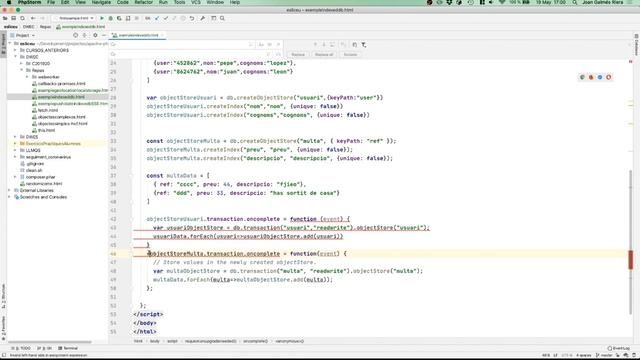Expand the LLMQS folder
Viewport: 640px width, 360px height.
point(16,150)
